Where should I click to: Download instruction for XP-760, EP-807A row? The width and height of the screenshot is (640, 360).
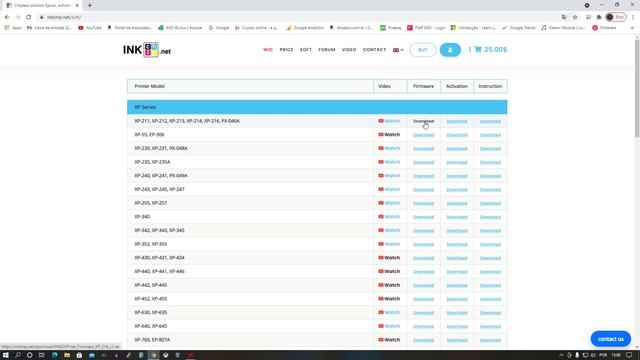(490, 340)
